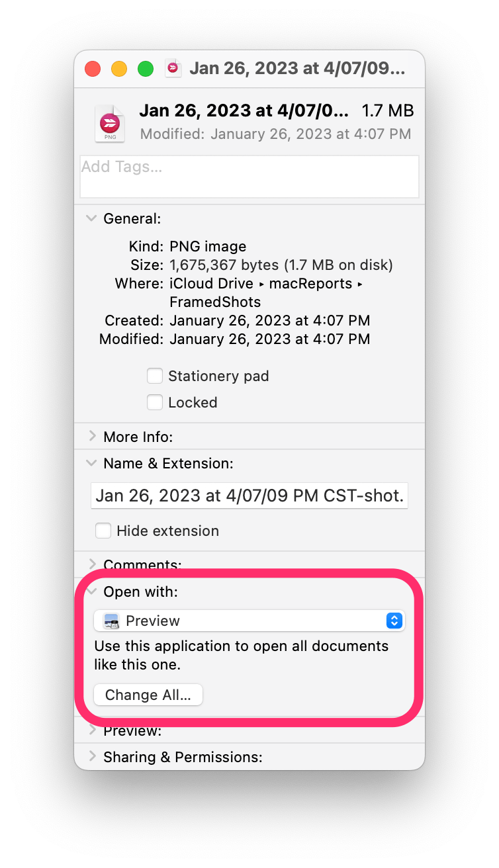Collapse the General section

pos(92,218)
